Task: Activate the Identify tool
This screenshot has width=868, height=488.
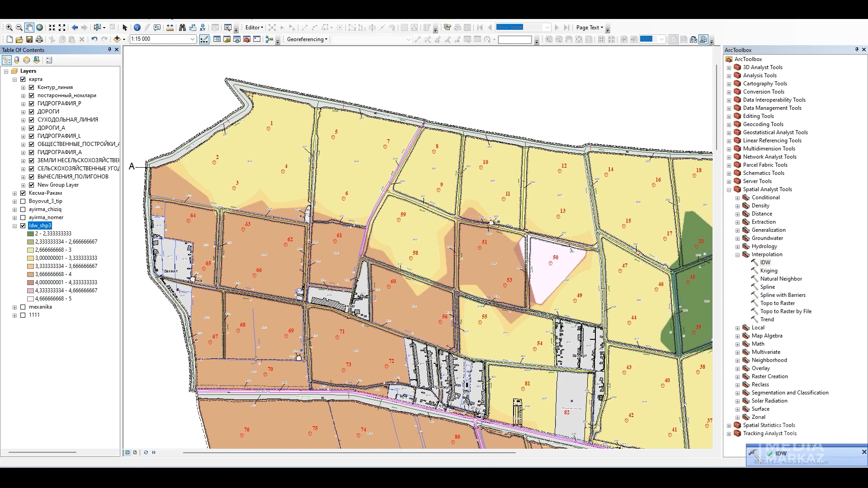Action: coord(137,28)
